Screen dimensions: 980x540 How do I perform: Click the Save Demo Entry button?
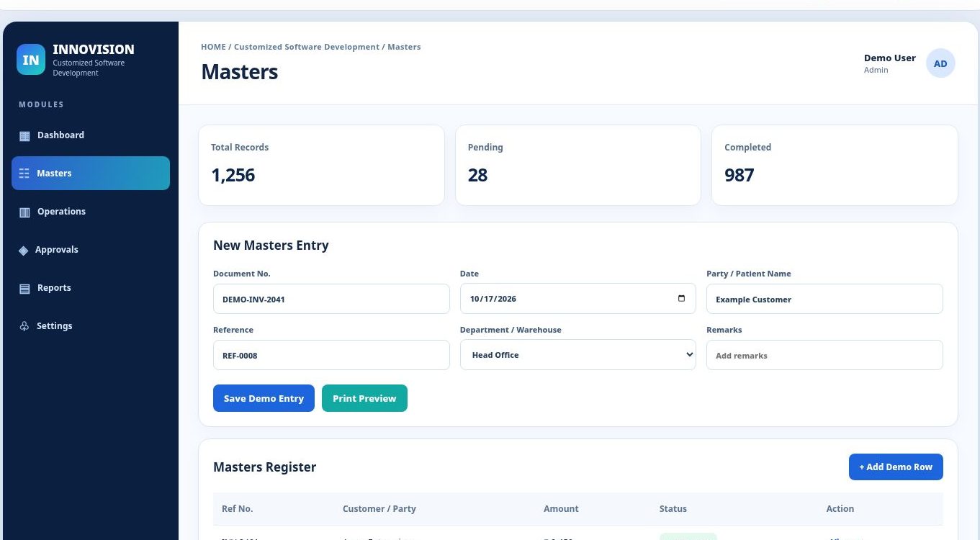coord(264,398)
